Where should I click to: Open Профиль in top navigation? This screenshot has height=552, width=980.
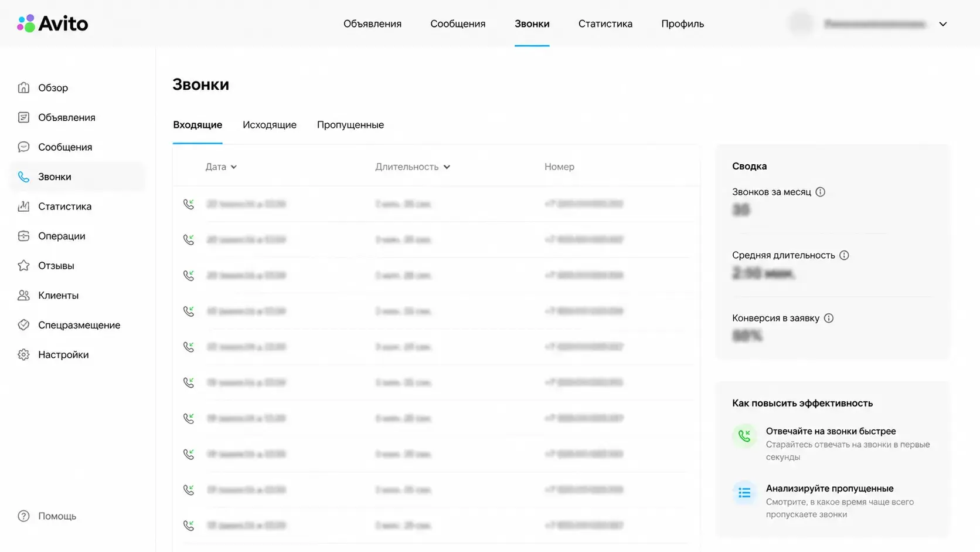click(x=683, y=23)
